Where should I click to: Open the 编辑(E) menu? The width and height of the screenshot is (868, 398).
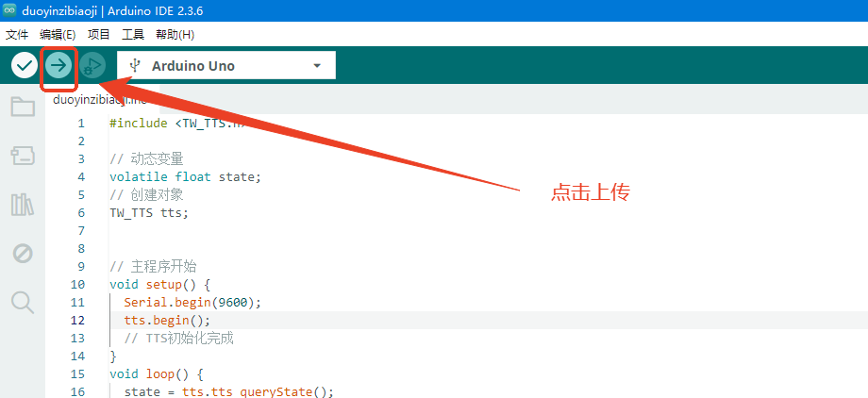(x=58, y=35)
